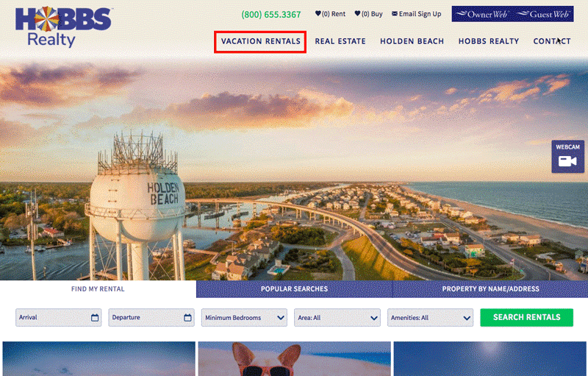
Task: Go to the Contact page
Action: pos(552,41)
